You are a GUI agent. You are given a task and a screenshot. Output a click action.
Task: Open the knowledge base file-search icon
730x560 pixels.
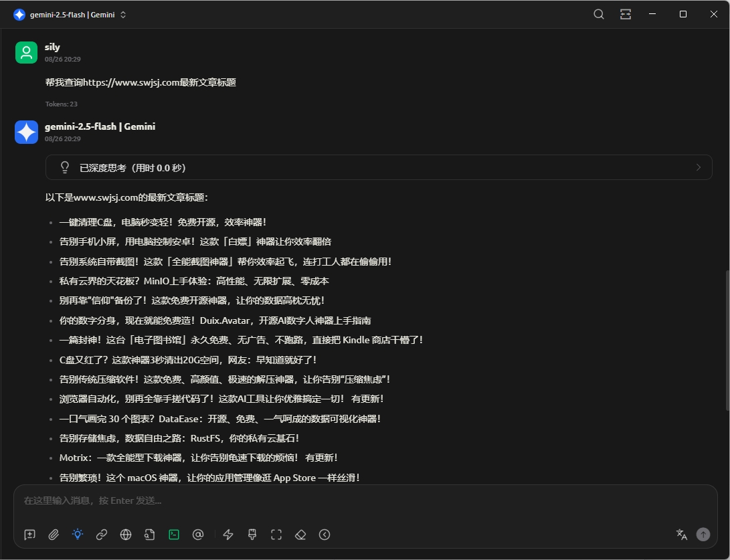(x=149, y=535)
